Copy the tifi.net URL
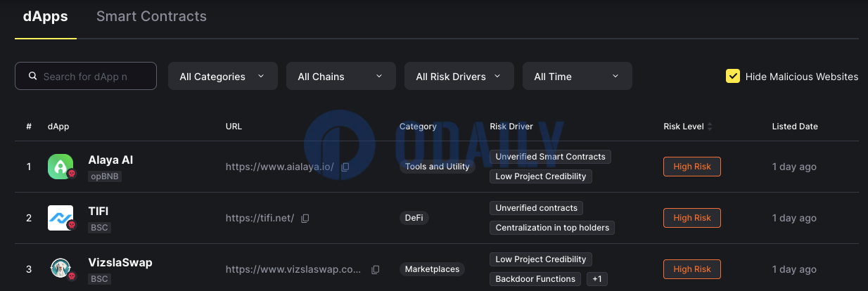The height and width of the screenshot is (291, 868). (x=305, y=219)
